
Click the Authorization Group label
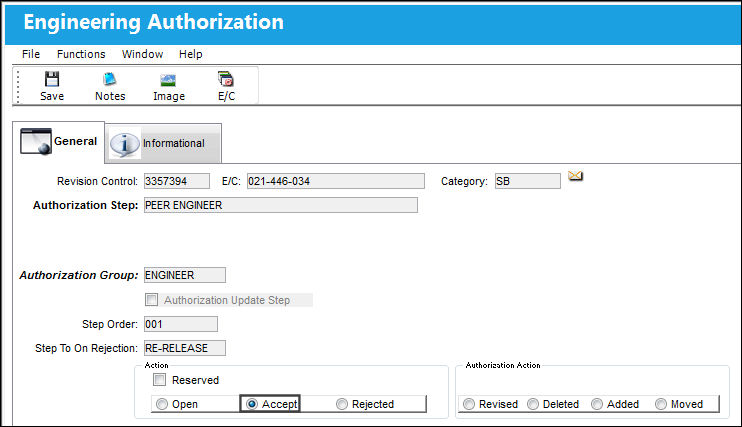(79, 275)
